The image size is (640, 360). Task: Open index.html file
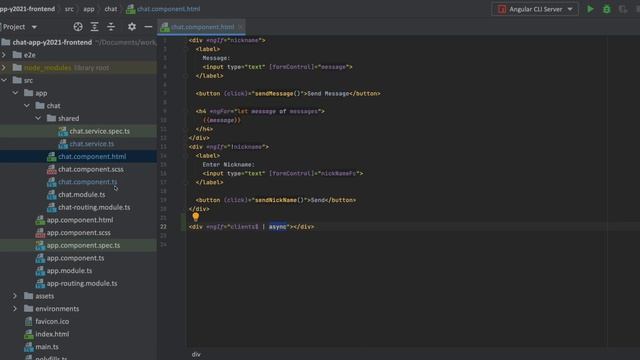pos(52,334)
